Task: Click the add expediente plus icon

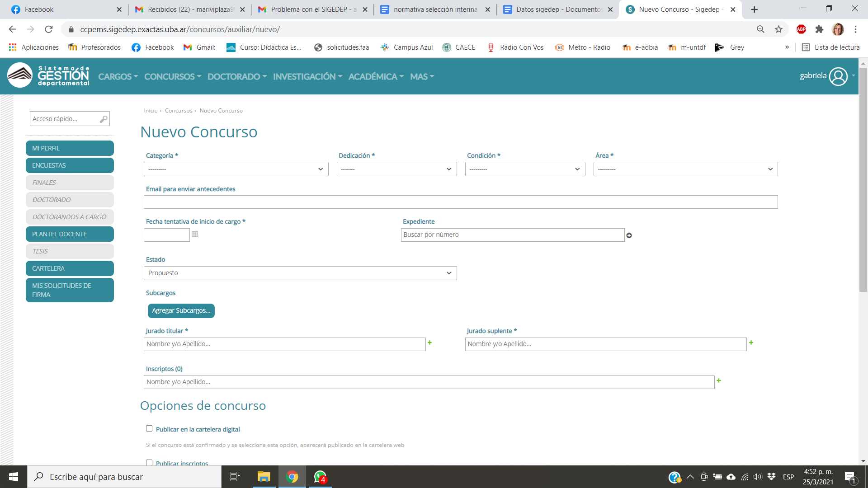Action: click(x=629, y=235)
